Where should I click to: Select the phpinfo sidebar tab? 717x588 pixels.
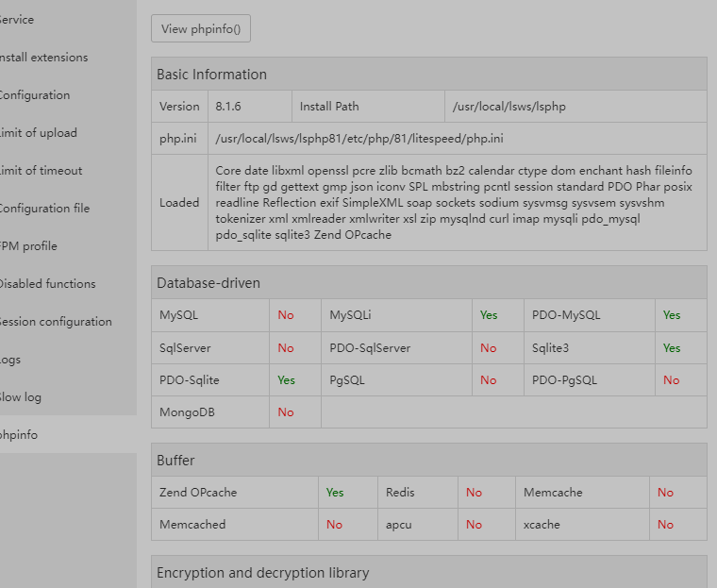19,435
